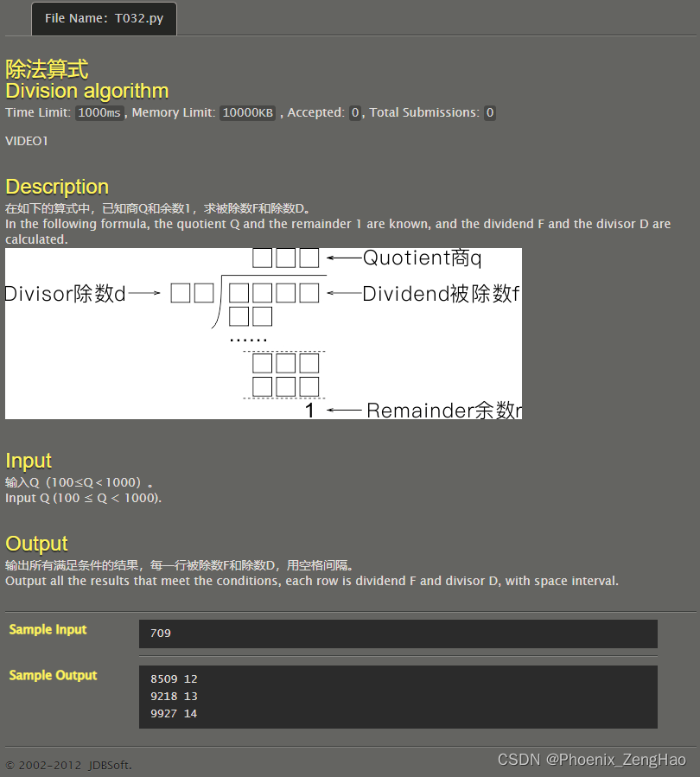The image size is (700, 777).
Task: Select the sample input value 709
Action: (160, 633)
